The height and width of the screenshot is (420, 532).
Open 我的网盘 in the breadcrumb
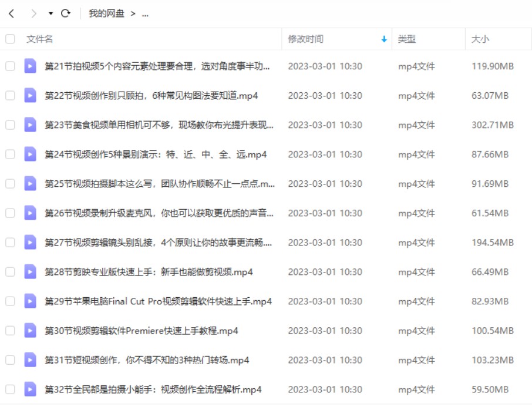106,14
